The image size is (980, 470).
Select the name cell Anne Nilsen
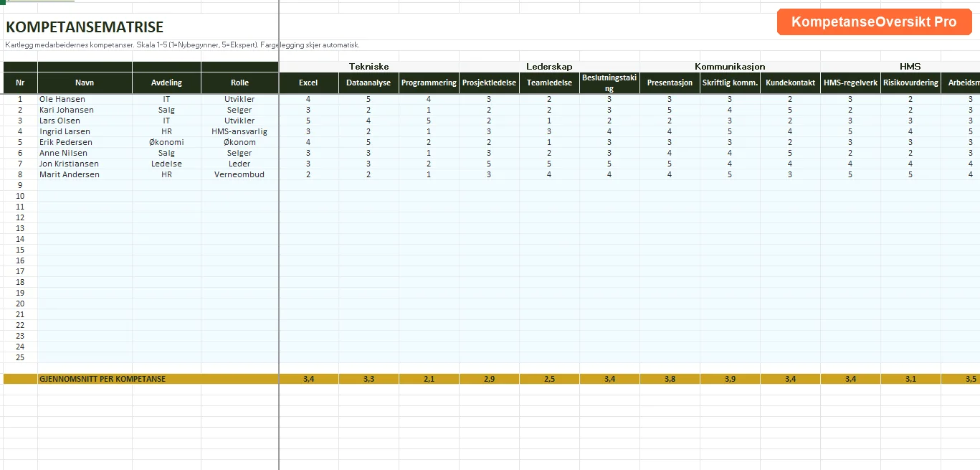(x=85, y=153)
